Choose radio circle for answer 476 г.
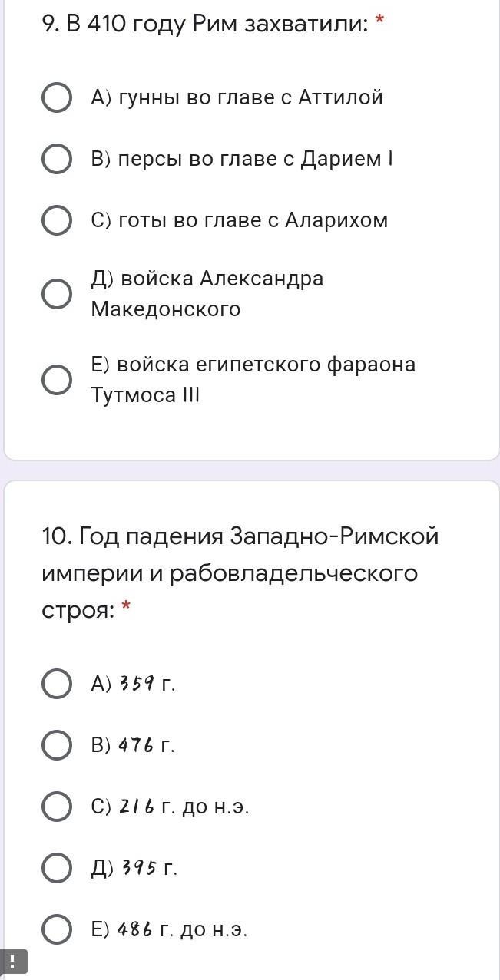Screen dimensions: 500x980 pos(56,745)
